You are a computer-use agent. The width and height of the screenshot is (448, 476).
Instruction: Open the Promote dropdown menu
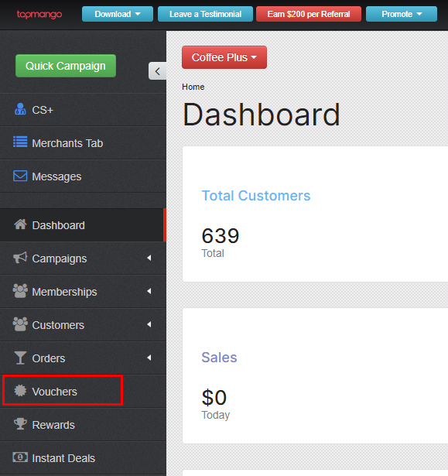(402, 14)
